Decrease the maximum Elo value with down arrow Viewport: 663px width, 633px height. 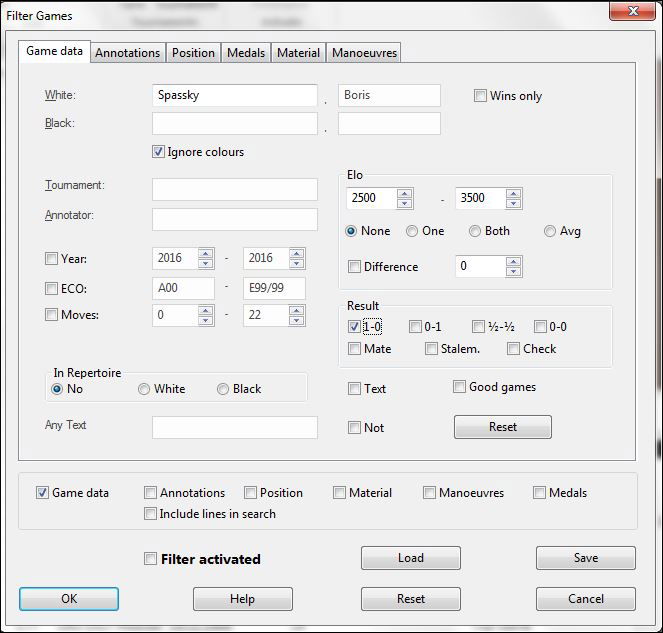coord(512,204)
